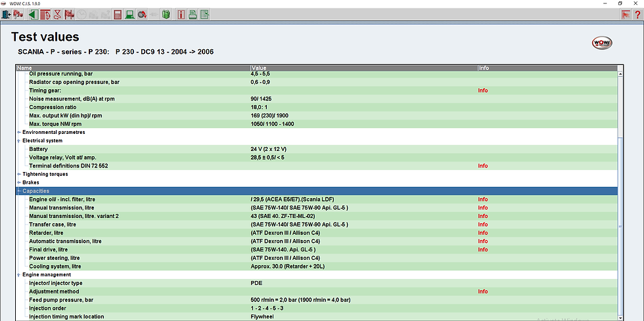
Task: Click the red page with curve icon
Action: pos(45,14)
